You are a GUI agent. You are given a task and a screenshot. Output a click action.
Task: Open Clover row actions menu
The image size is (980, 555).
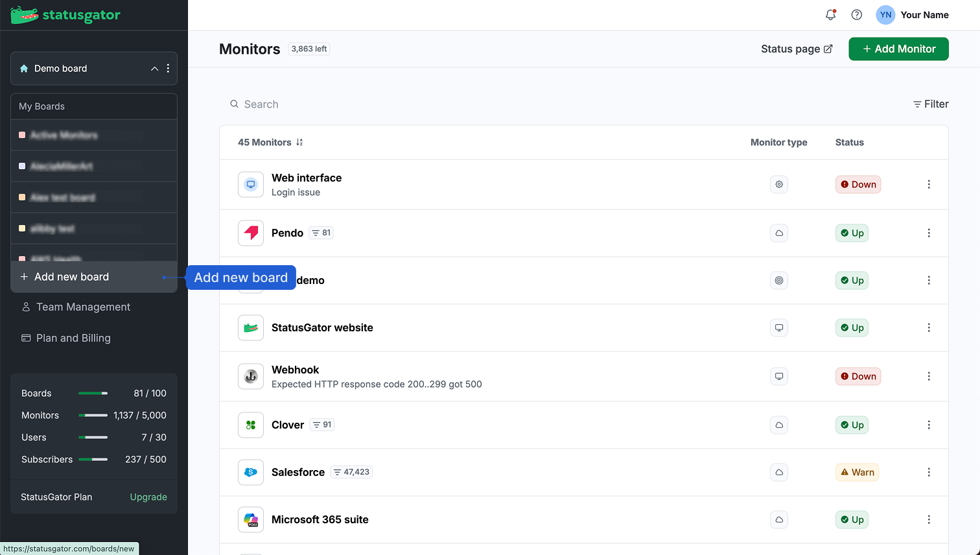point(929,425)
